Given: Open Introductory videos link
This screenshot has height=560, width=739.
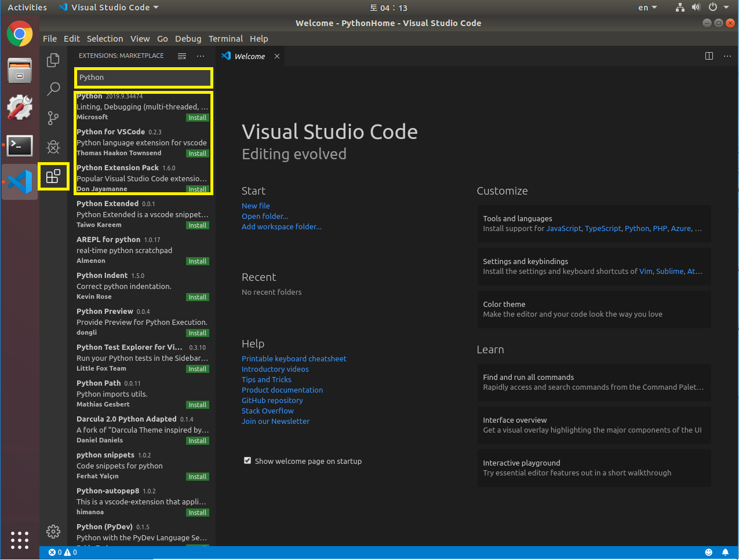Looking at the screenshot, I should [x=275, y=369].
